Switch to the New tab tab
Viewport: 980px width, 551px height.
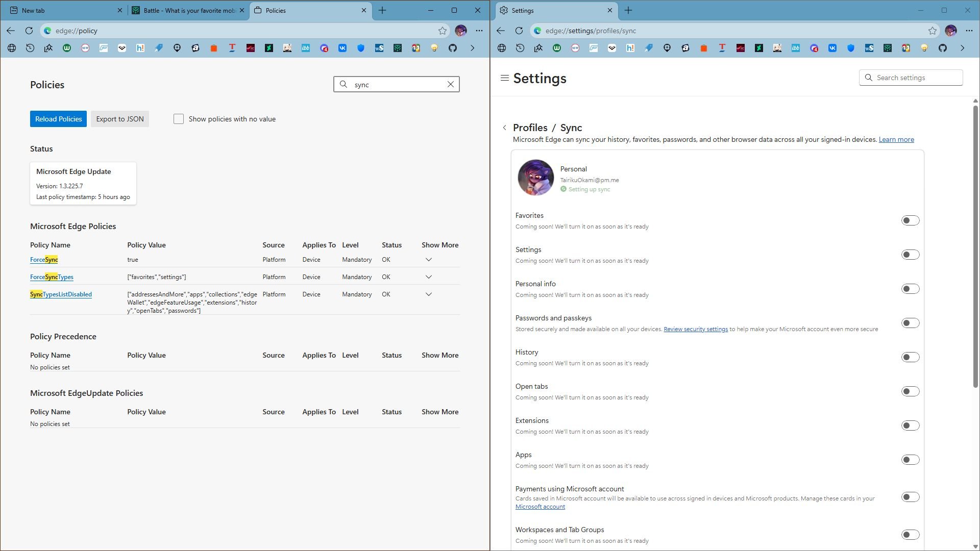coord(65,10)
